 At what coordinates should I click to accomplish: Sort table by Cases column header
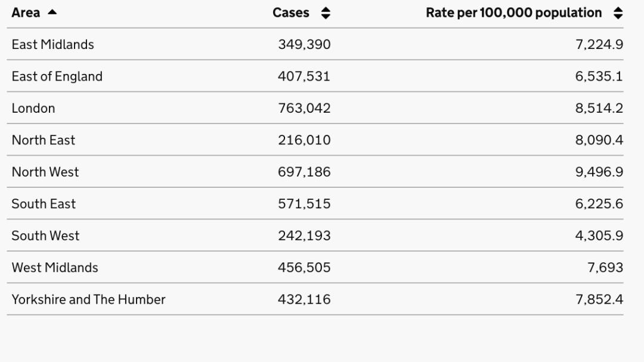click(290, 13)
